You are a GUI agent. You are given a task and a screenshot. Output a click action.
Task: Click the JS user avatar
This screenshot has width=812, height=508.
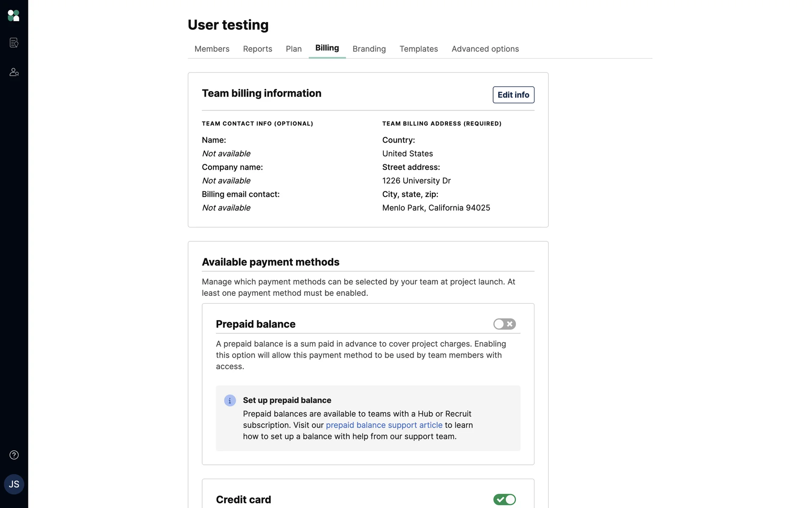coord(14,484)
